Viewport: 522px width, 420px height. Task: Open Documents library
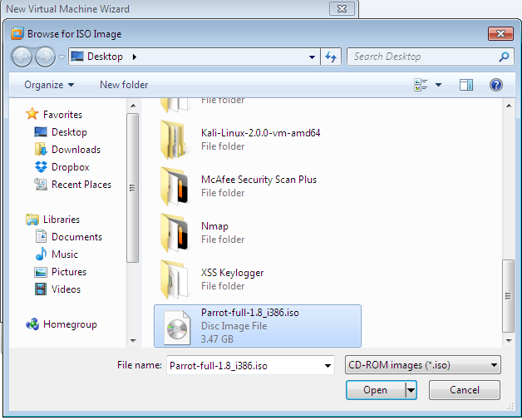(x=77, y=237)
